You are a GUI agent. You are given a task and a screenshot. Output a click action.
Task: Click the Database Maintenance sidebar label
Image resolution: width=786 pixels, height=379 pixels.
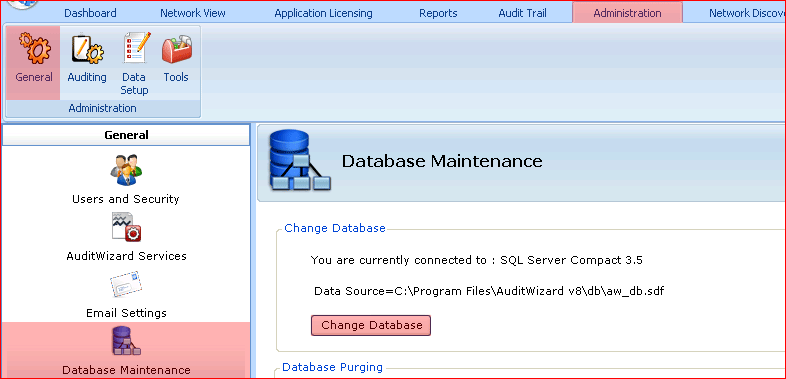tap(126, 370)
